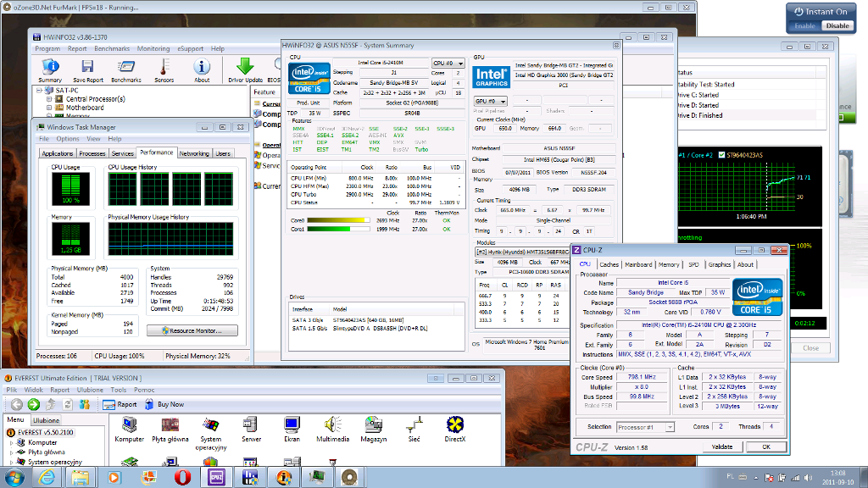The image size is (868, 488).
Task: Open the Pomoc menu in EVEREST
Action: (x=144, y=390)
